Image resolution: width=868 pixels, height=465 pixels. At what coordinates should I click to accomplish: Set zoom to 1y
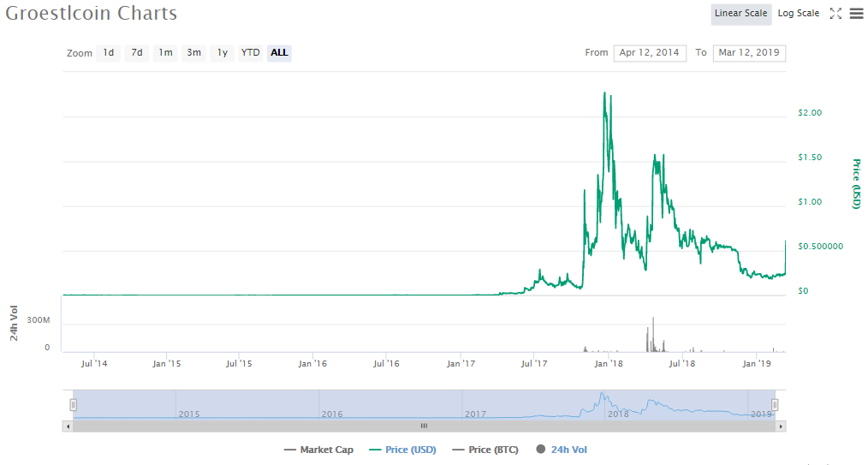click(x=223, y=52)
